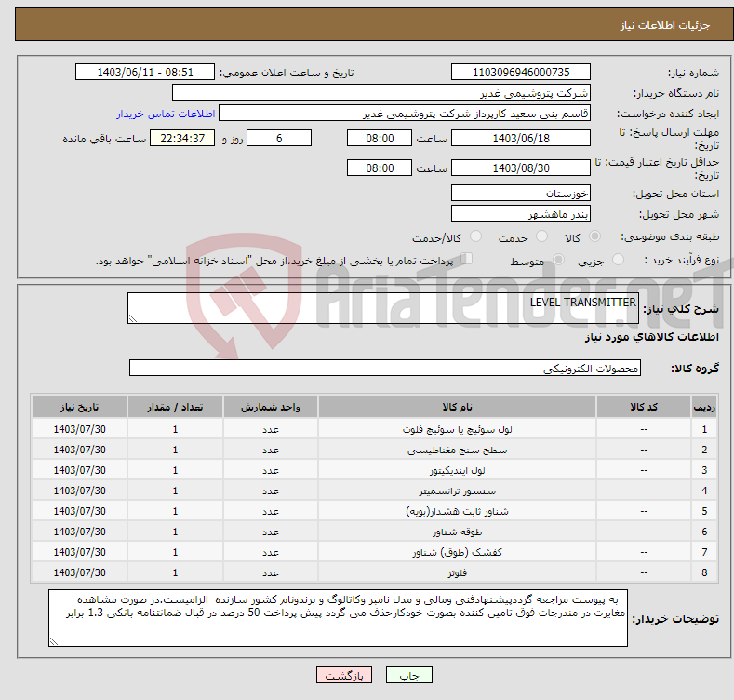The height and width of the screenshot is (700, 734).
Task: Click the resize handle of buyer notes box
Action: point(54,641)
